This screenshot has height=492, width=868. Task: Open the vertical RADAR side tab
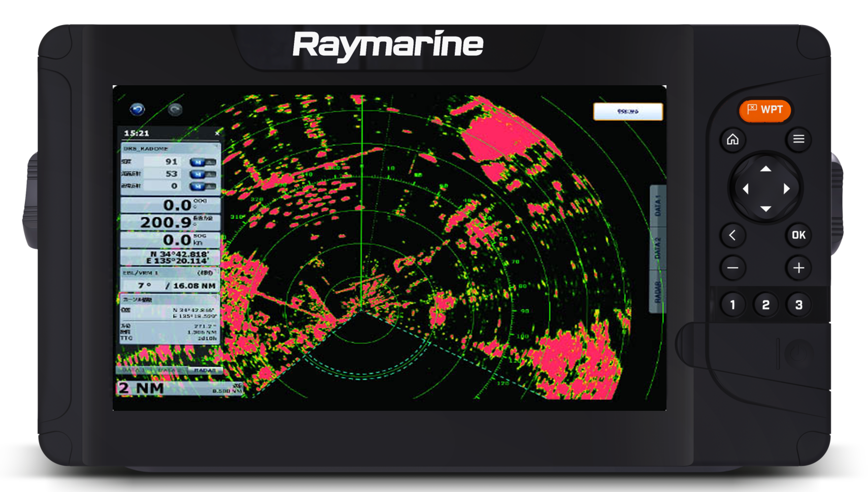click(x=658, y=292)
